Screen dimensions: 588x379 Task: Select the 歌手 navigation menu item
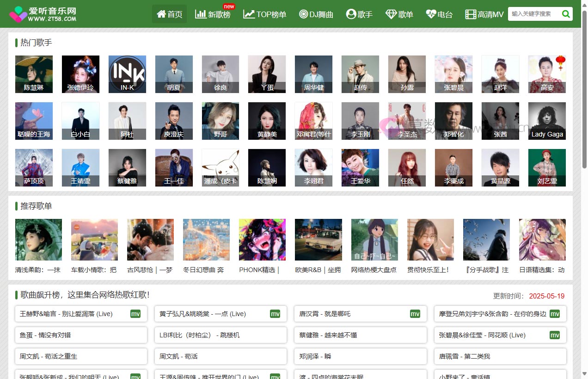point(359,14)
